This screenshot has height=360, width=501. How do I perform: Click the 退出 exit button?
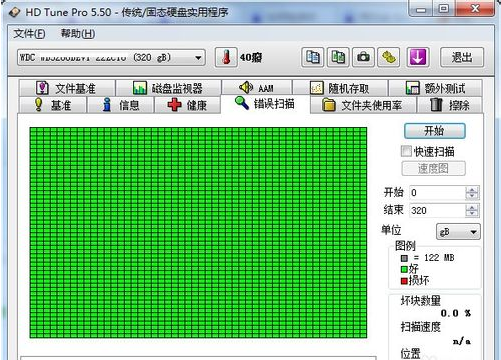point(462,57)
